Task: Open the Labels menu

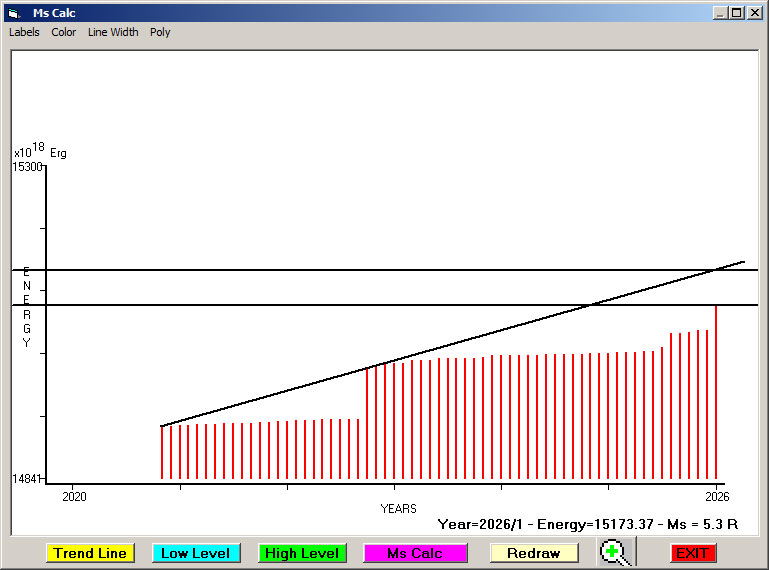Action: [24, 32]
